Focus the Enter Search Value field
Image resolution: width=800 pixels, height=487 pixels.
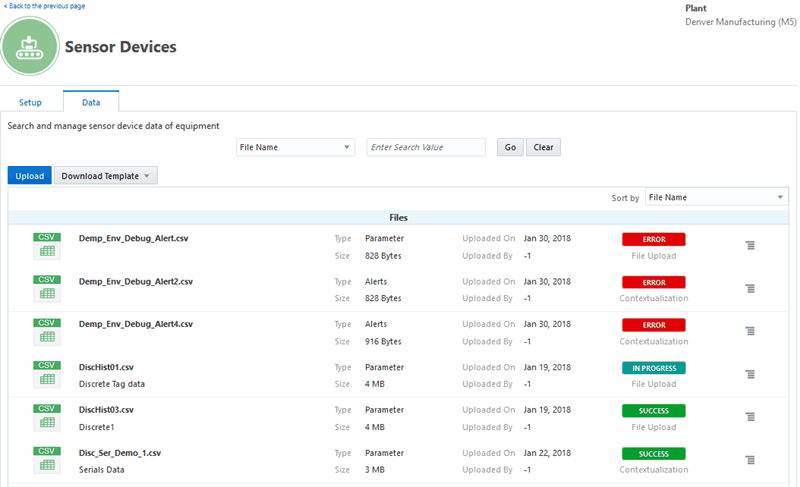[426, 147]
